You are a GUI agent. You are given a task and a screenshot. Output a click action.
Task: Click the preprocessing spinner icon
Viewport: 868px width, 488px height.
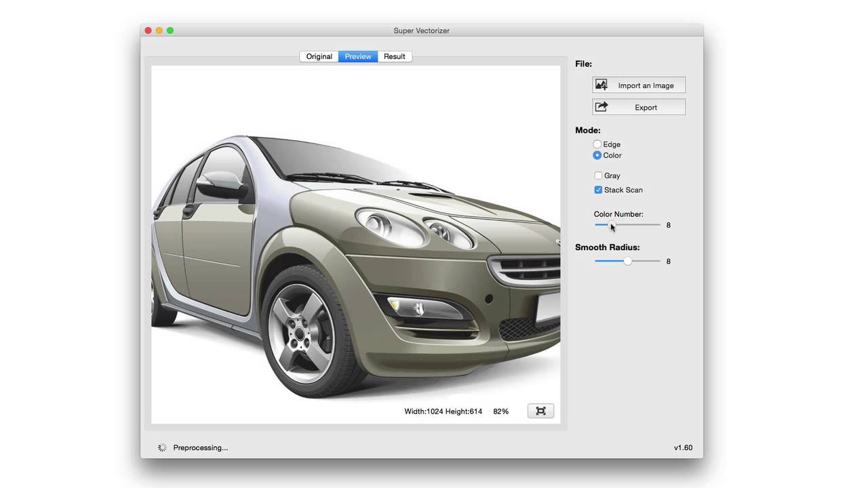[161, 447]
